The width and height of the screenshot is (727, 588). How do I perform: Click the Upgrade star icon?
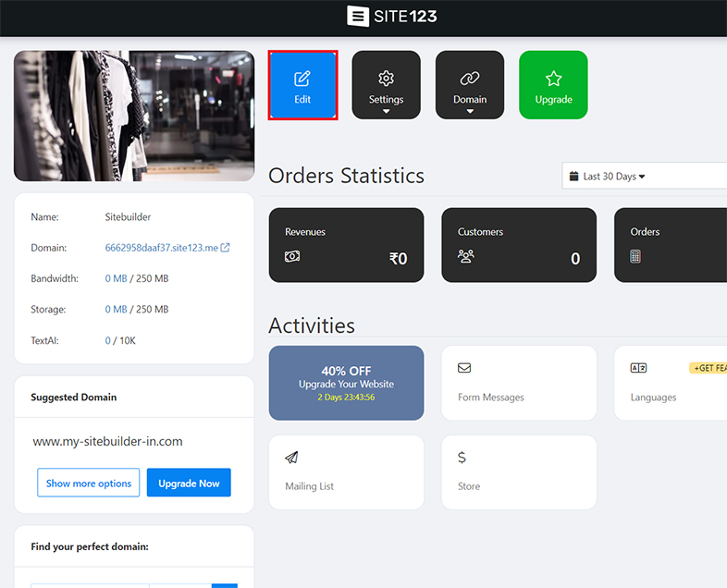[554, 79]
